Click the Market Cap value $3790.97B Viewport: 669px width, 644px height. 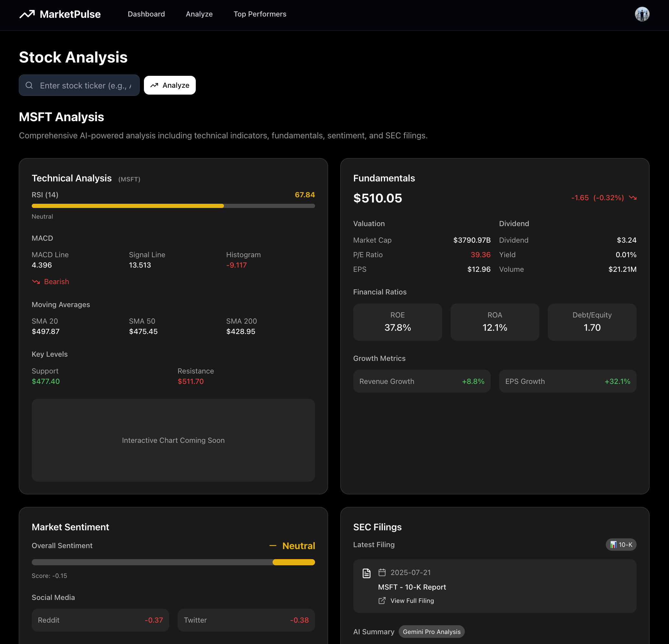[472, 240]
